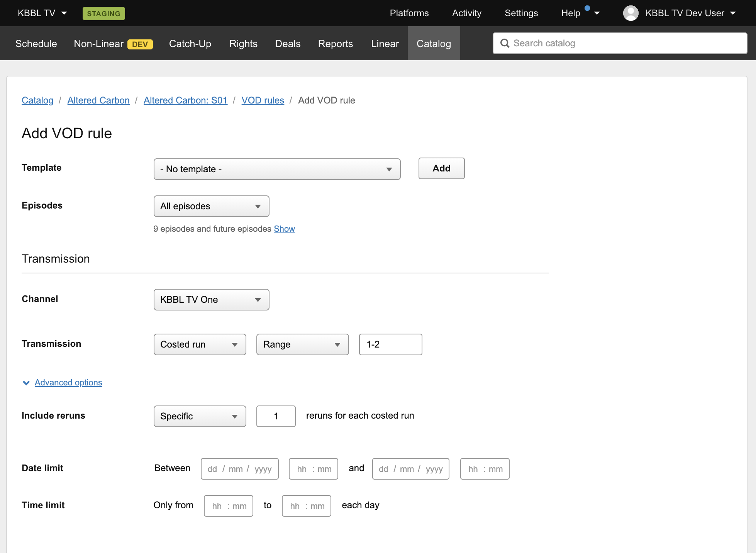Click the STAGING environment badge
This screenshot has height=553, width=756.
point(103,14)
